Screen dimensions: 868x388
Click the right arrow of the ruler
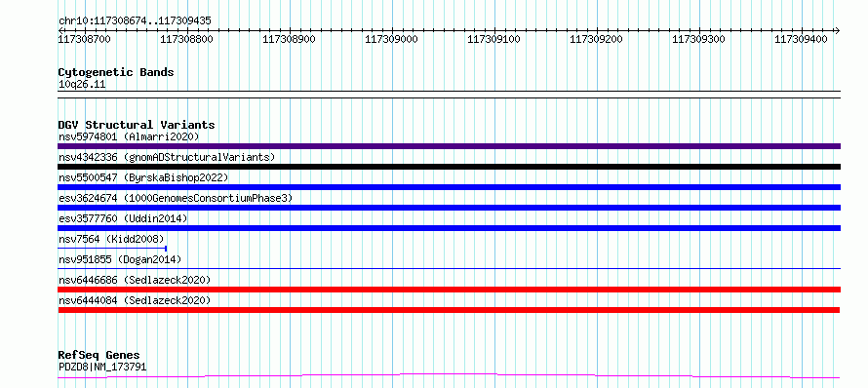837,30
